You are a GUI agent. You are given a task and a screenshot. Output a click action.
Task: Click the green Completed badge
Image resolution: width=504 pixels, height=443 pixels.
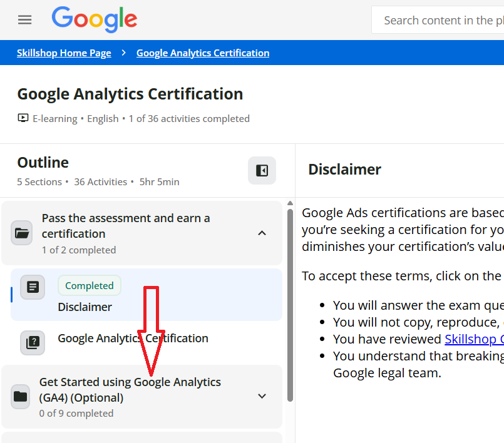pos(90,285)
